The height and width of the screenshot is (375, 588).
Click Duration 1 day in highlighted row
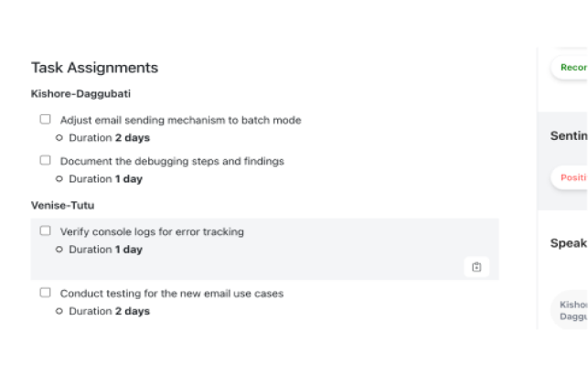click(106, 250)
